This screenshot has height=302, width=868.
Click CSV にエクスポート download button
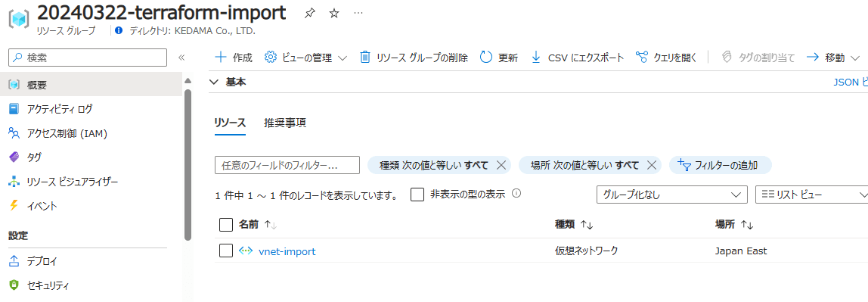577,58
